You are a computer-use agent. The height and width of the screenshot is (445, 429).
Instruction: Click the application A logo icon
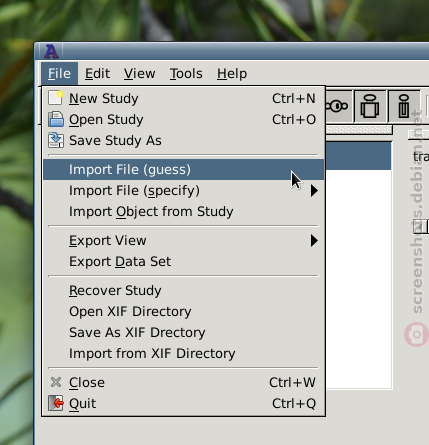click(51, 51)
